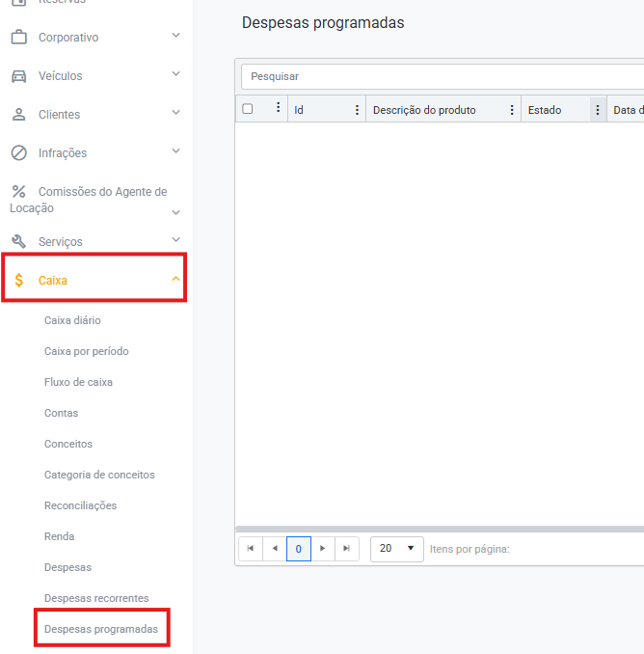Select Despesas recorrentes in sidebar
The width and height of the screenshot is (644, 654).
click(96, 598)
